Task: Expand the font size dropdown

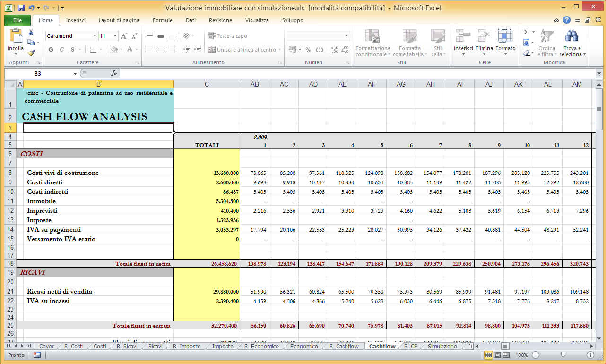Action: (115, 36)
